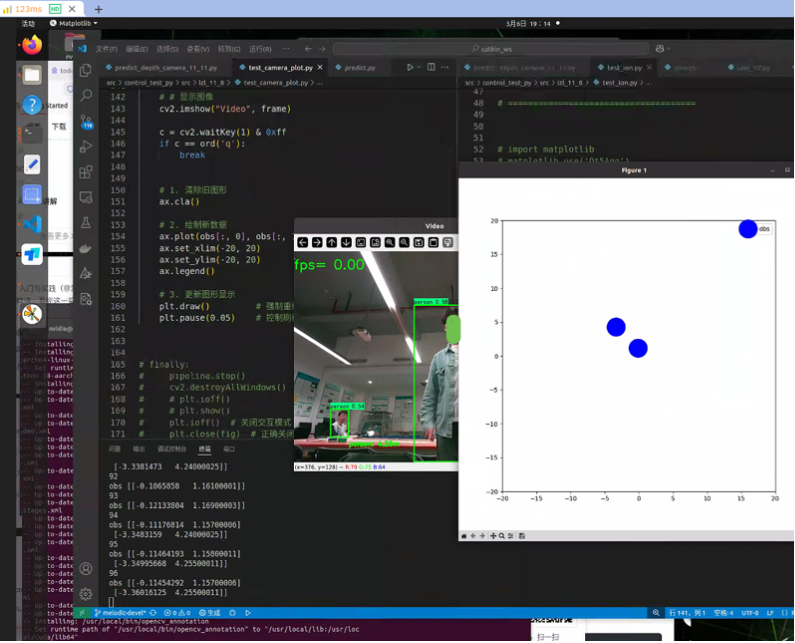Click pan-up arrow in Video window toolbar
The height and width of the screenshot is (643, 795).
click(x=332, y=242)
